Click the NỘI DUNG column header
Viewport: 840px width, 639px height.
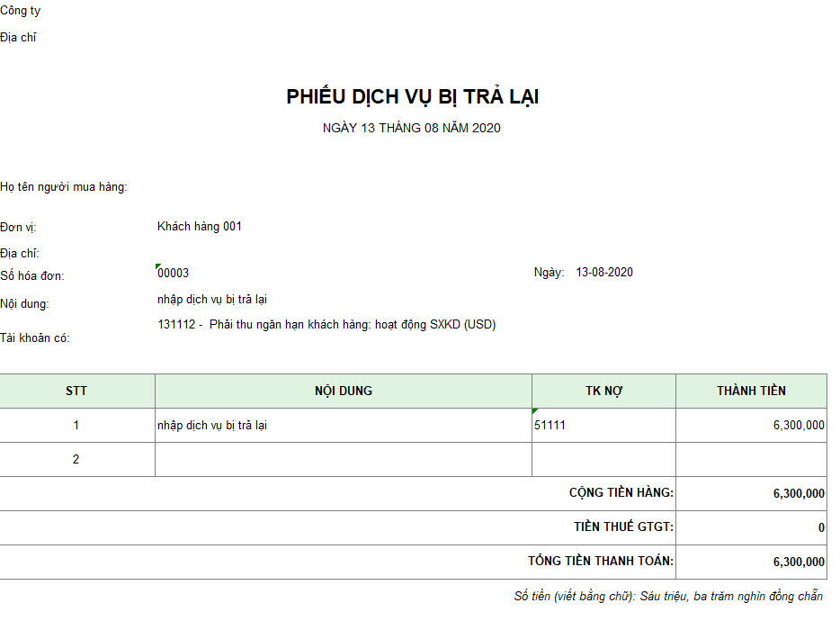pyautogui.click(x=344, y=391)
